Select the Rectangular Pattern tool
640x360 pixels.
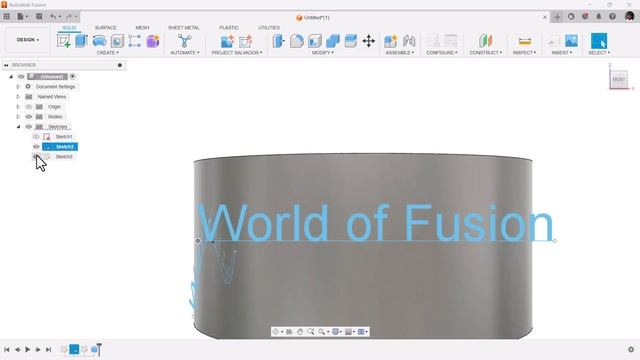point(135,41)
